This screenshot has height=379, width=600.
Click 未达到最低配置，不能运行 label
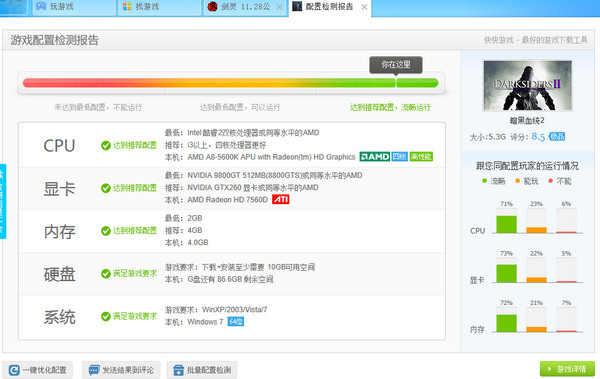pyautogui.click(x=98, y=107)
